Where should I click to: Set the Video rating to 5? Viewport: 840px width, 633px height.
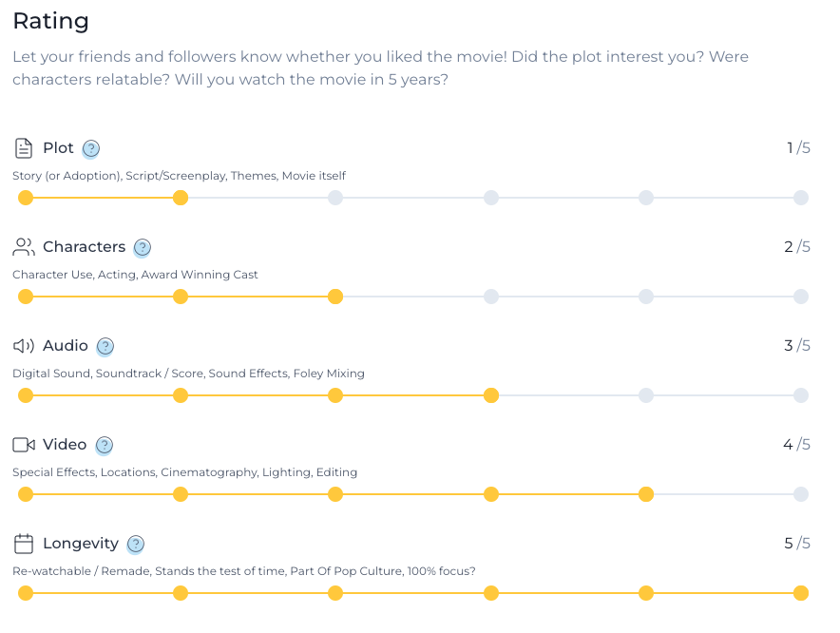point(801,494)
